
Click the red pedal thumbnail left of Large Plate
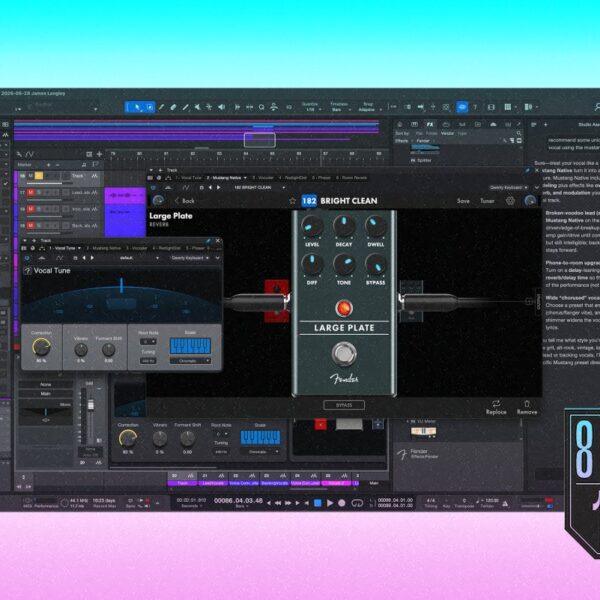tap(277, 301)
